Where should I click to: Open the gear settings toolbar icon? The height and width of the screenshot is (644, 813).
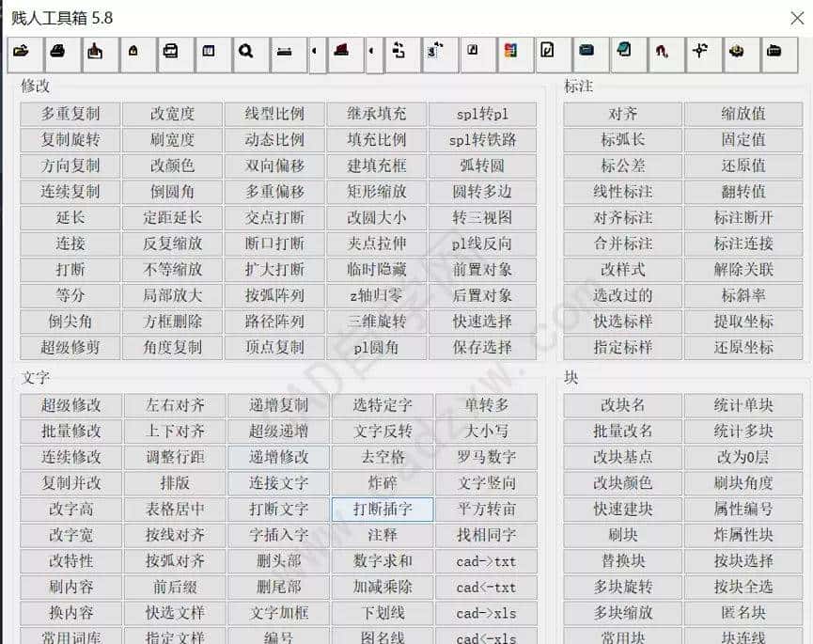pos(738,54)
